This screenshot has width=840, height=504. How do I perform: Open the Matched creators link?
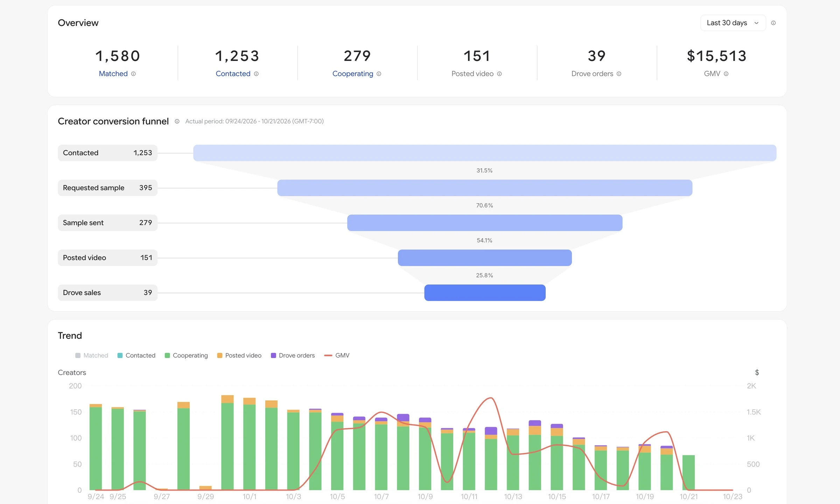113,73
